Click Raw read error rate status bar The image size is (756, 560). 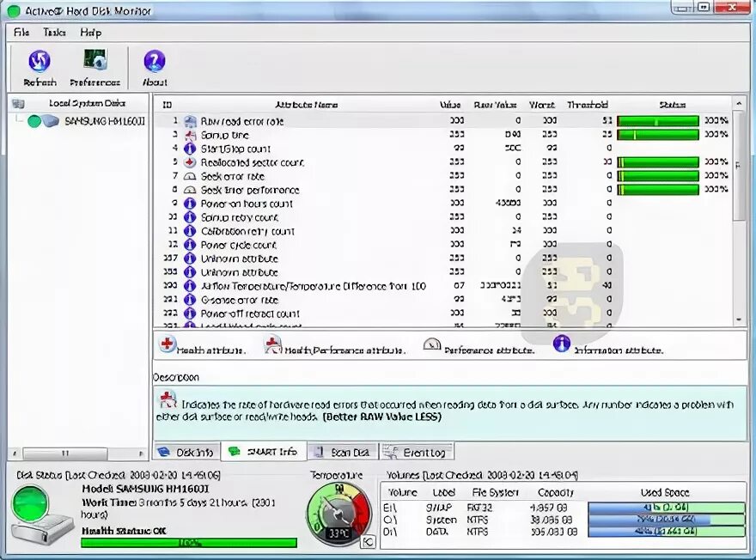pyautogui.click(x=658, y=120)
